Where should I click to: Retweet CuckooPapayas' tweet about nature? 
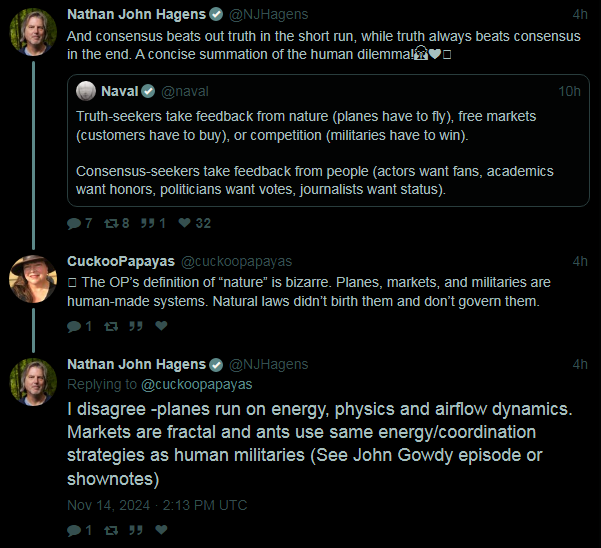111,326
